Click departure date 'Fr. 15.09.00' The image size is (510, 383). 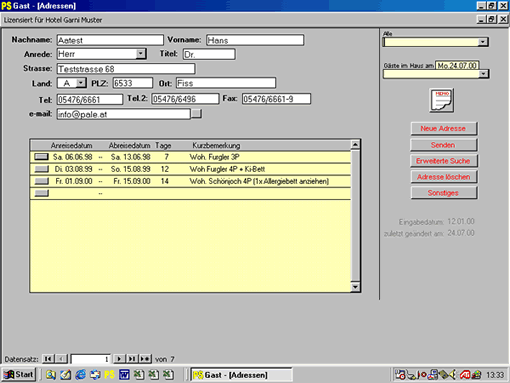tap(132, 181)
